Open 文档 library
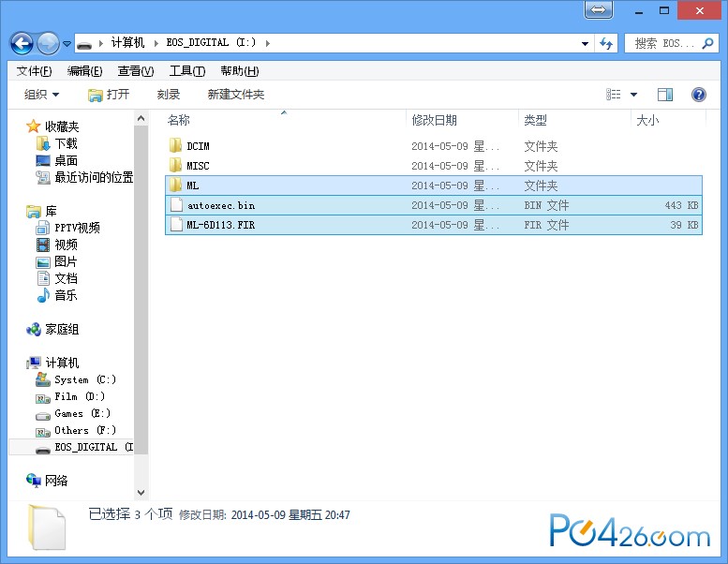The width and height of the screenshot is (728, 564). point(66,278)
